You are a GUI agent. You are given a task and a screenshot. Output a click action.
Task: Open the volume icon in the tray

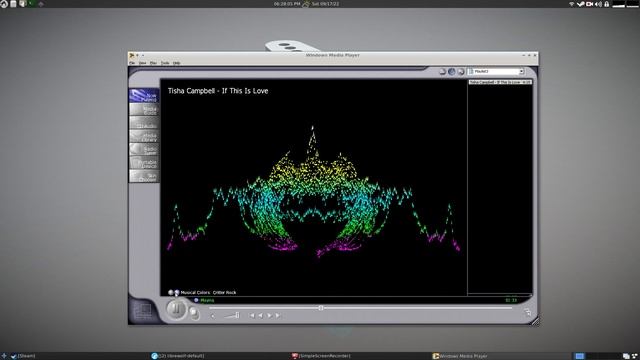pyautogui.click(x=598, y=4)
